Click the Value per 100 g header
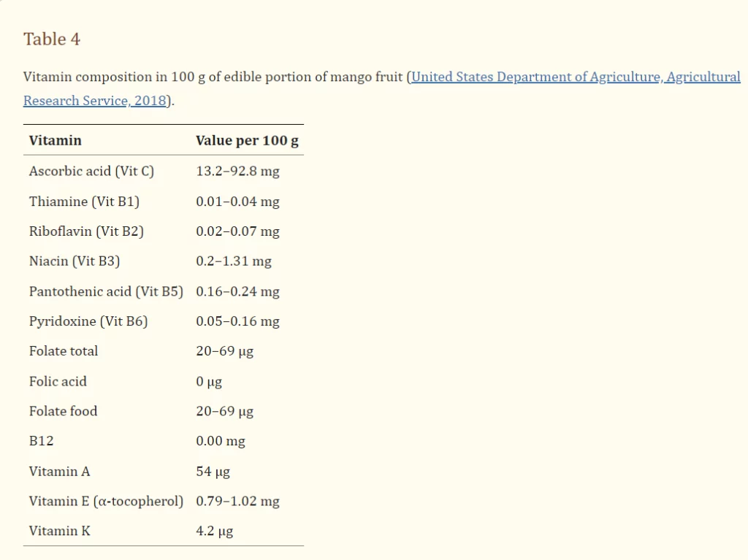Image resolution: width=748 pixels, height=560 pixels. 247,140
